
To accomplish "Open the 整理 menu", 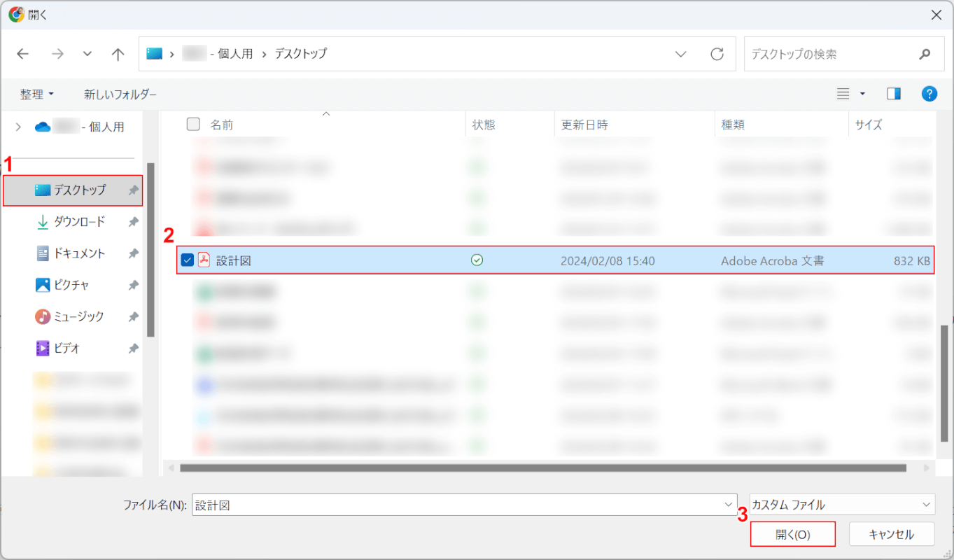I will tap(37, 94).
